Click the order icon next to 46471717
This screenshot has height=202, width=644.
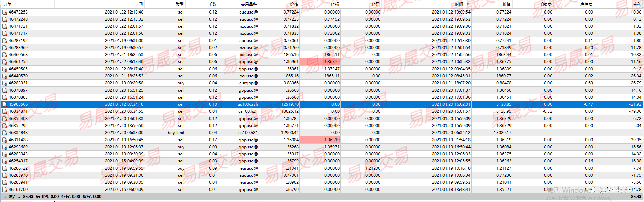5,33
